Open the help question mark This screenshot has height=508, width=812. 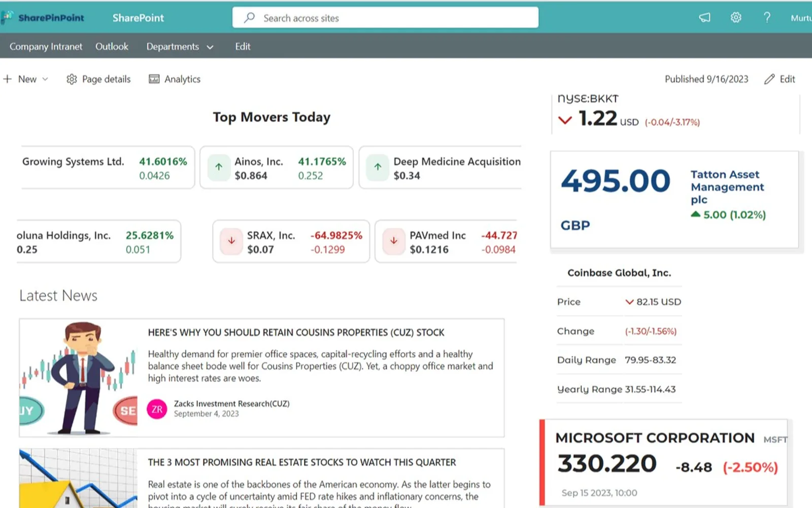click(767, 18)
